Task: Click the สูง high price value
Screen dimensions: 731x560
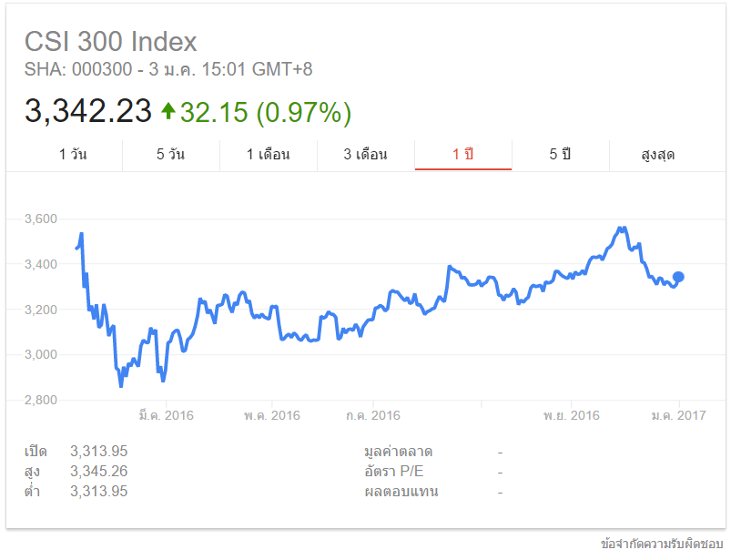Action: [98, 472]
